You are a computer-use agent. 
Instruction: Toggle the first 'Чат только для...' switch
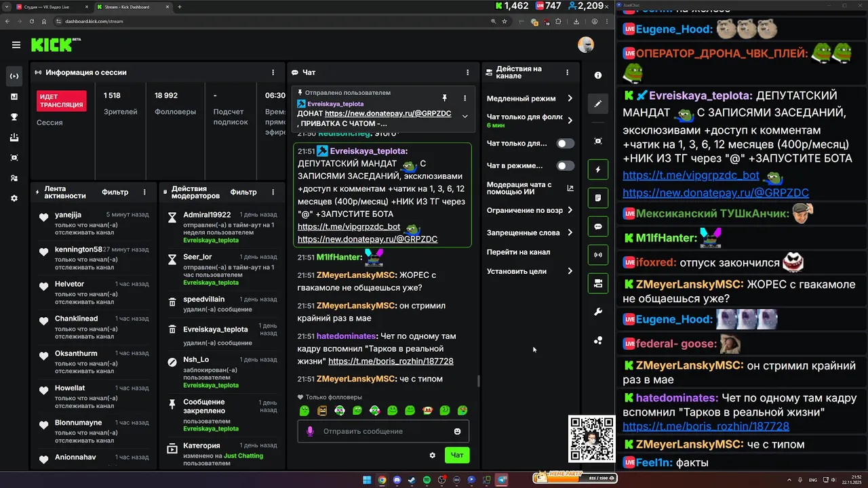coord(566,144)
